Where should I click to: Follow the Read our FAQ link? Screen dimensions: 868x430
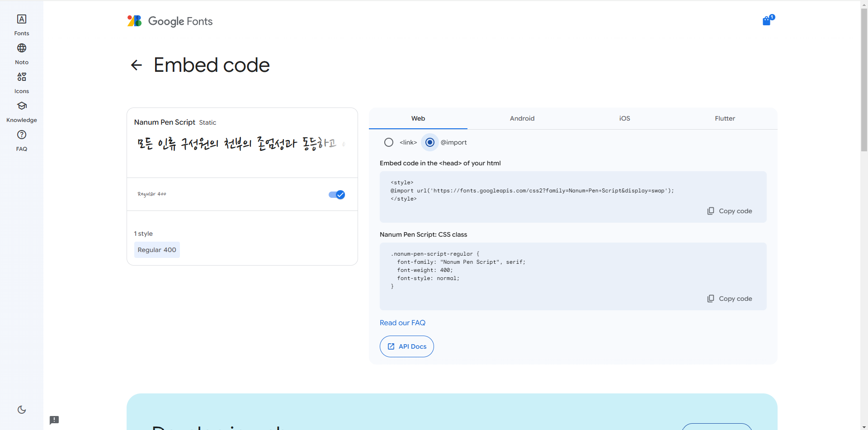[x=402, y=322]
